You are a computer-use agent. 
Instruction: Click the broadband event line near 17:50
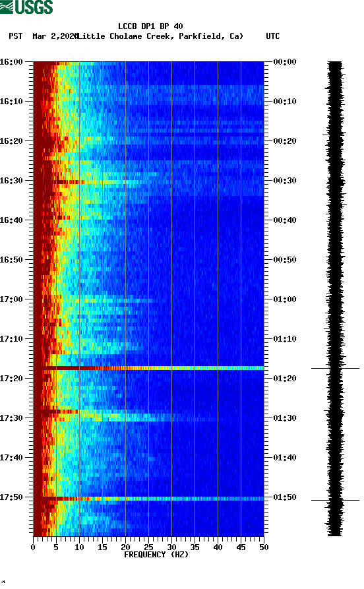point(149,499)
